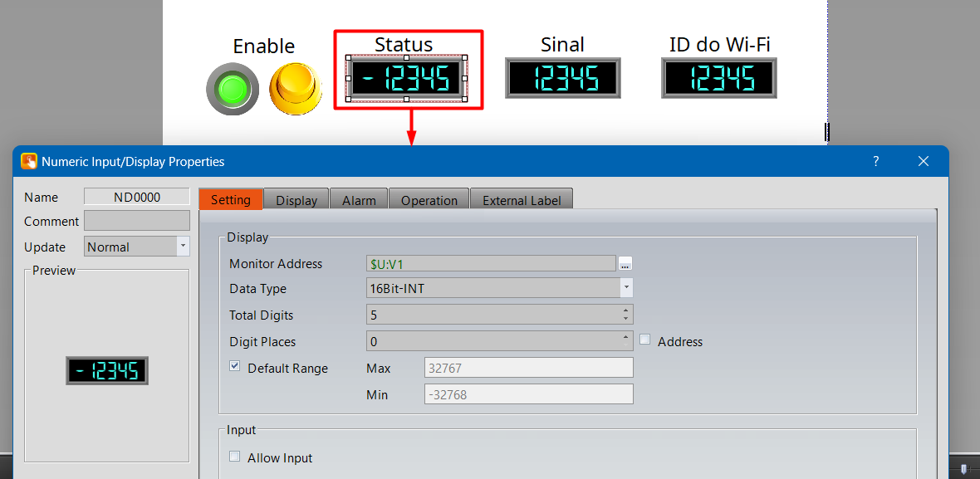Switch to the Alarm tab
The width and height of the screenshot is (980, 479).
359,200
